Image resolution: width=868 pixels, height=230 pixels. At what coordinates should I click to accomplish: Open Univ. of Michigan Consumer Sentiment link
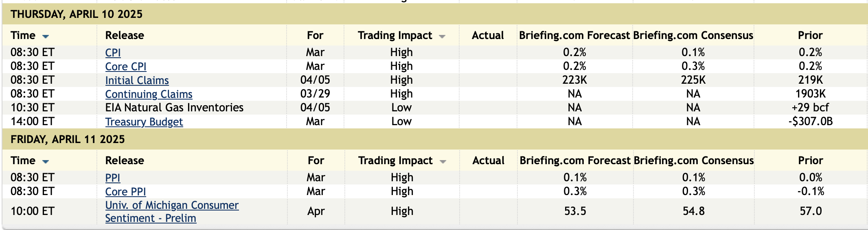tap(171, 206)
